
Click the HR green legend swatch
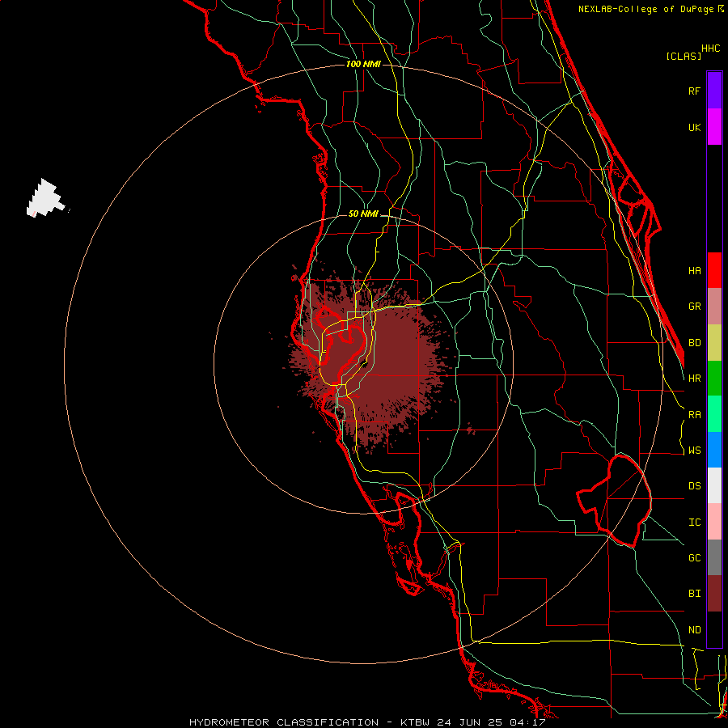click(714, 379)
